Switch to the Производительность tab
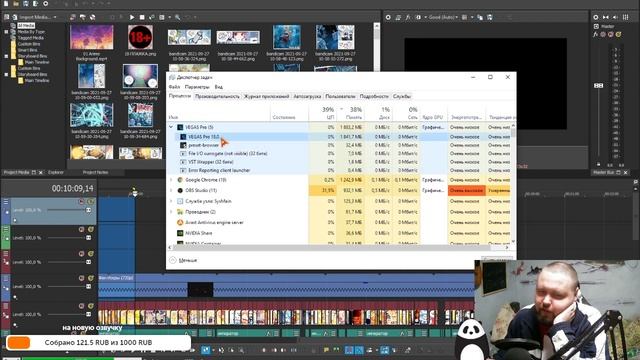 (217, 96)
